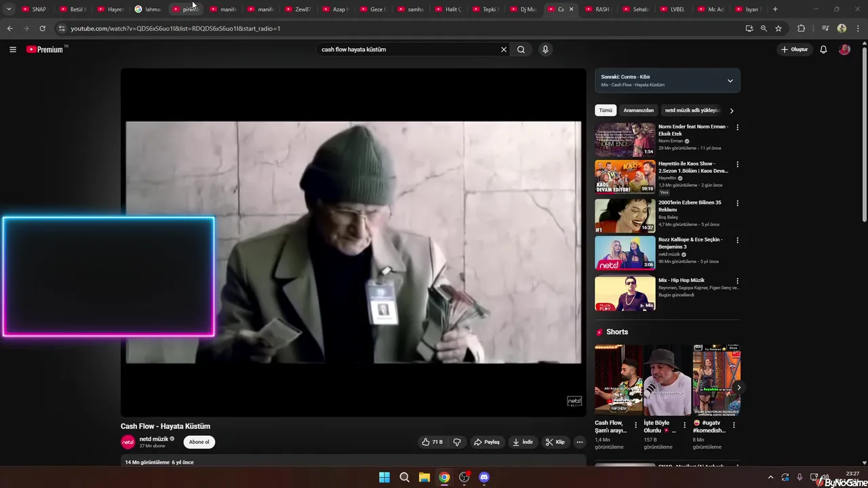The width and height of the screenshot is (868, 488).
Task: Create a clip with Klip button
Action: (555, 442)
